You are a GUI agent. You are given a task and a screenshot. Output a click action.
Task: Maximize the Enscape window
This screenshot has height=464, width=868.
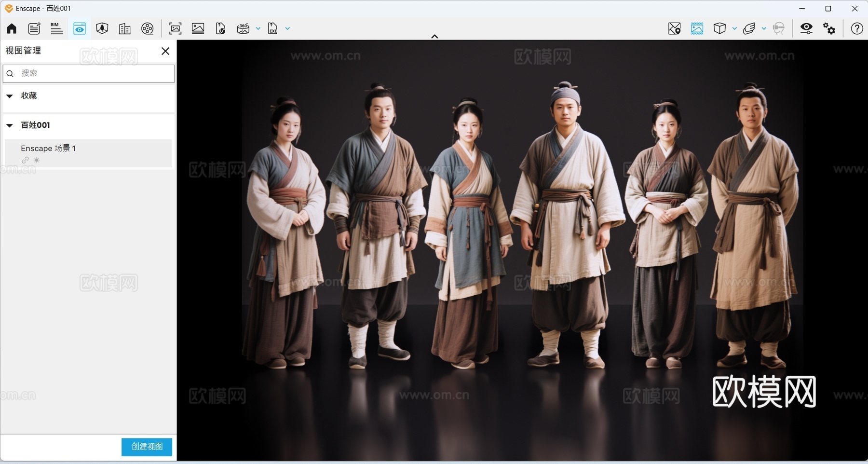tap(828, 8)
